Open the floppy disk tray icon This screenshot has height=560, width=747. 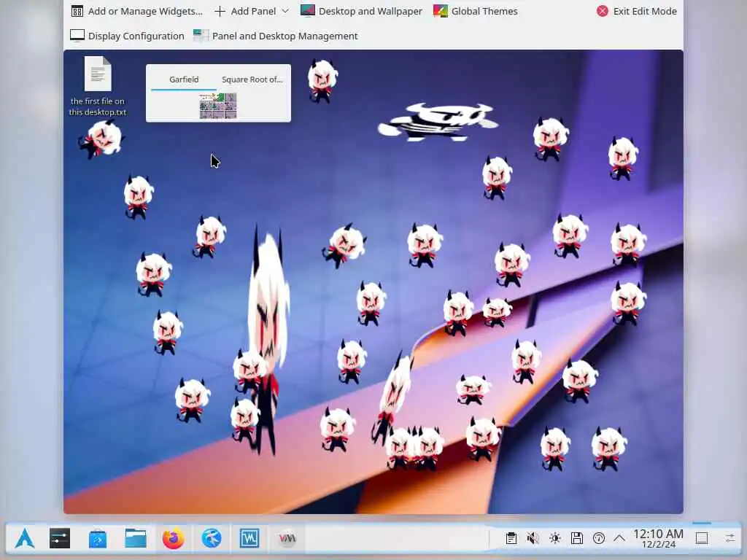tap(577, 539)
